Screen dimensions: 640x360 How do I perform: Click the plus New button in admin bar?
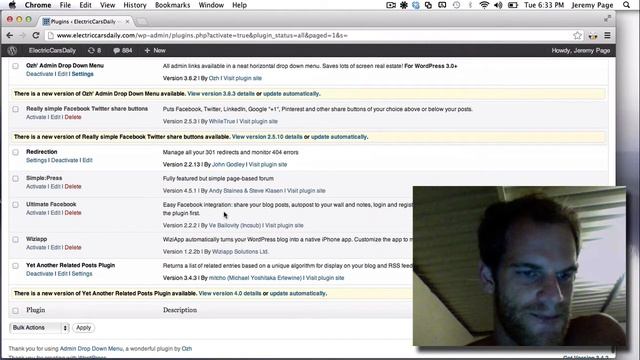155,51
